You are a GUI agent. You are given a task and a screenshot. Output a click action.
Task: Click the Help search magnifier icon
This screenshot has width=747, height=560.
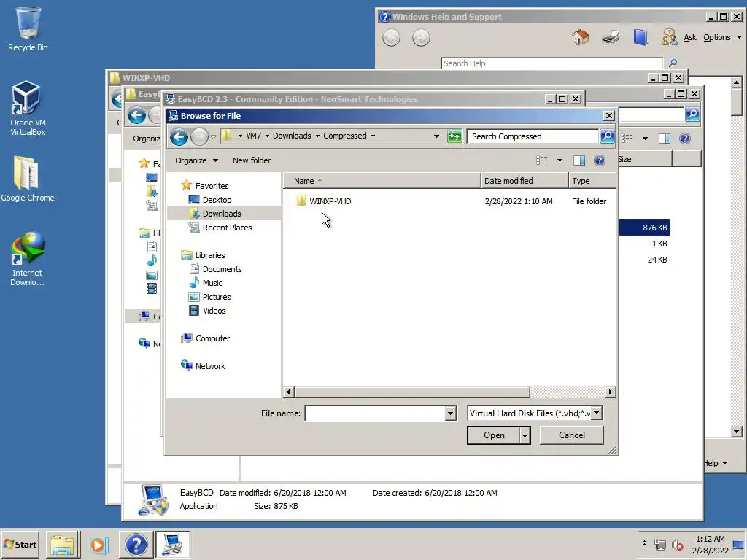673,63
